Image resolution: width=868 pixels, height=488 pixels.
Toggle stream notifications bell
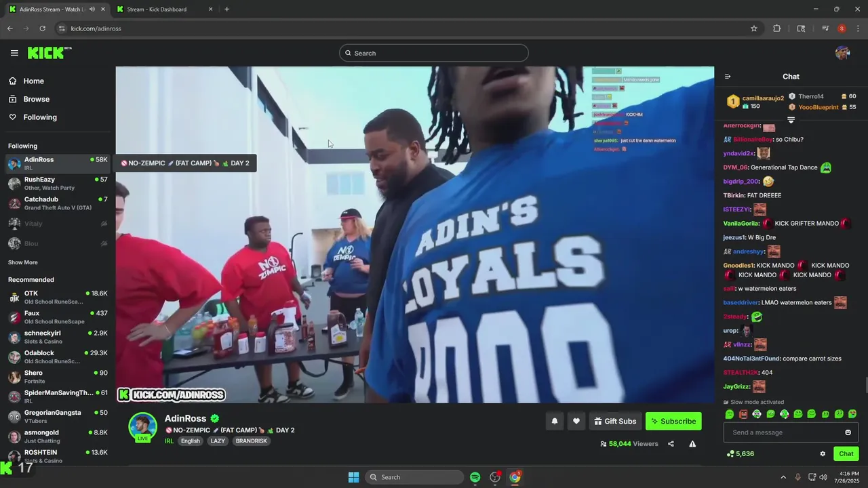point(554,421)
